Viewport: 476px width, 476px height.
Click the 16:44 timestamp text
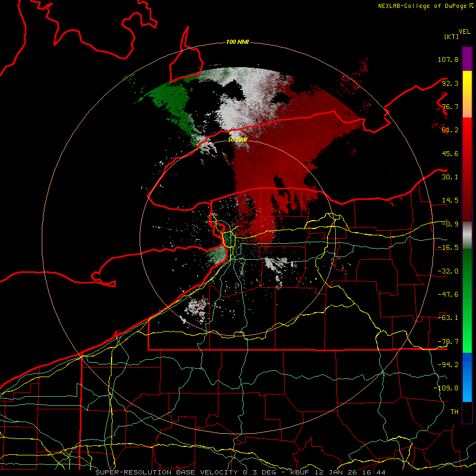[x=375, y=472]
